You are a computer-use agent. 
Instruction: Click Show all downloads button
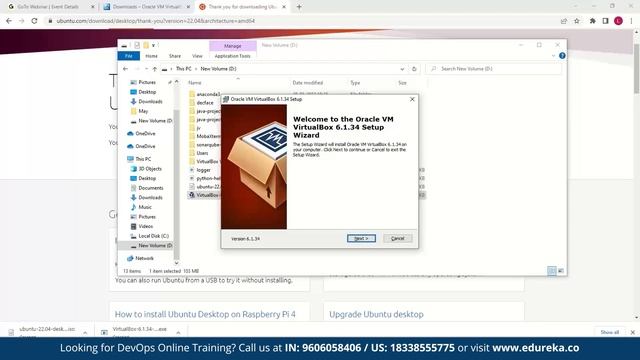click(x=609, y=332)
